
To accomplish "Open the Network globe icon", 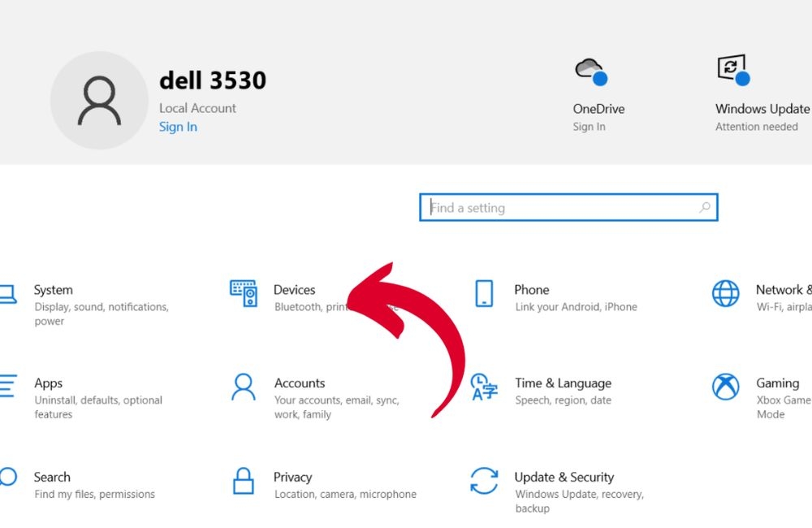I will [725, 293].
